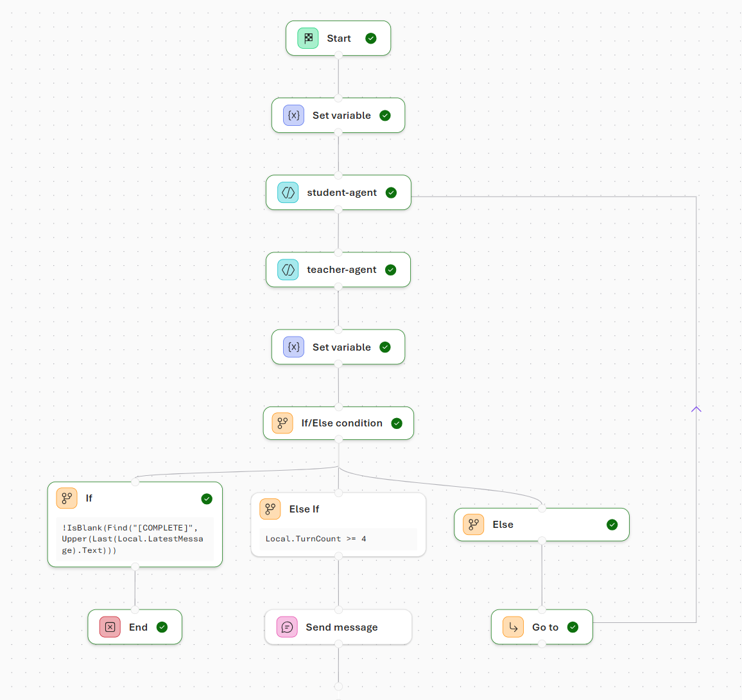The width and height of the screenshot is (742, 700).
Task: Select the Else branch icon
Action: coord(473,524)
